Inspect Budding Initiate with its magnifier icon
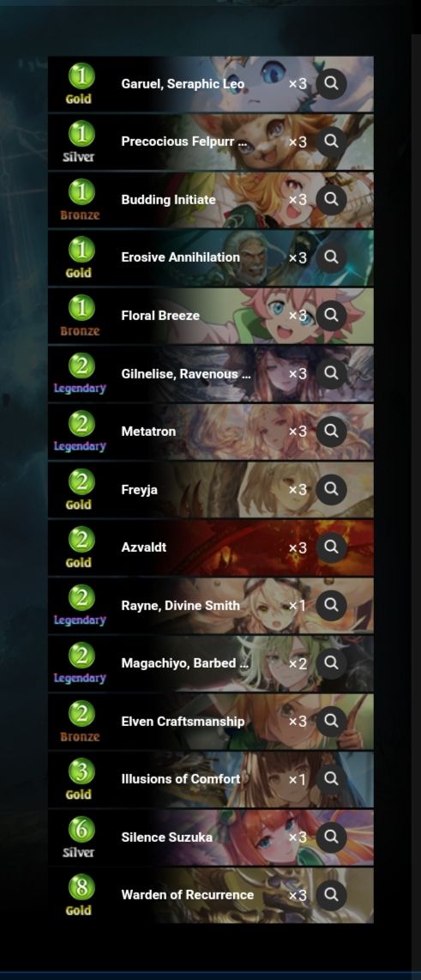421x980 pixels. pyautogui.click(x=331, y=199)
